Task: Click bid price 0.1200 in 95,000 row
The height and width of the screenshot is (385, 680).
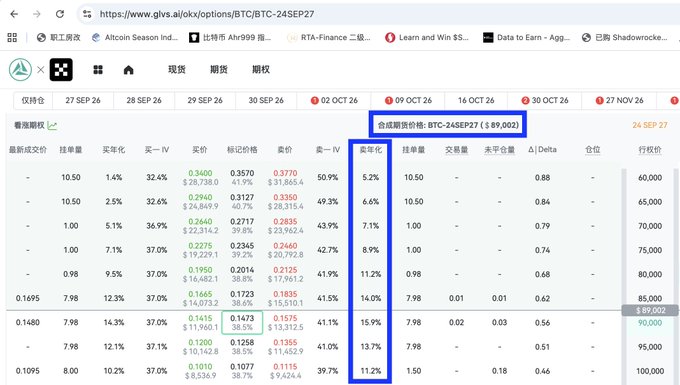Action: [200, 343]
